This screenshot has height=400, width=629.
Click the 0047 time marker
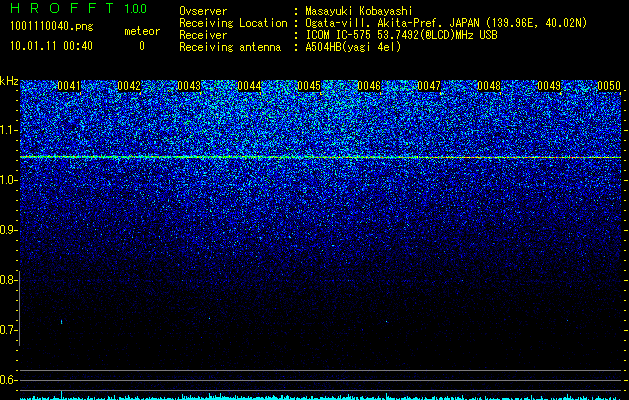click(x=429, y=86)
